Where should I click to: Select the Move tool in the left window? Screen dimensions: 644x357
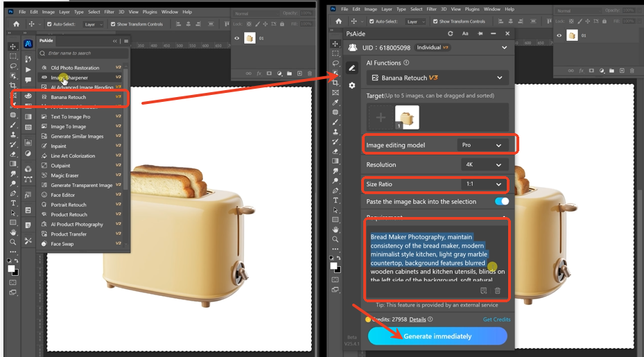[12, 46]
